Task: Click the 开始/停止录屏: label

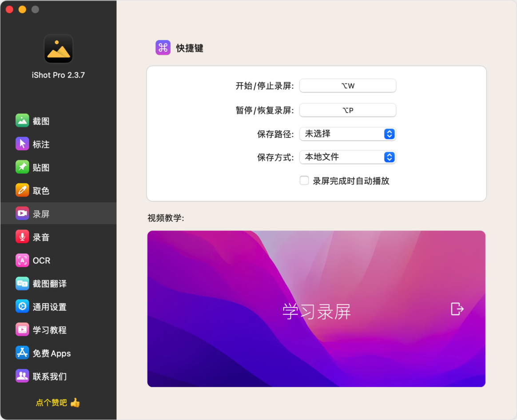Action: [264, 86]
